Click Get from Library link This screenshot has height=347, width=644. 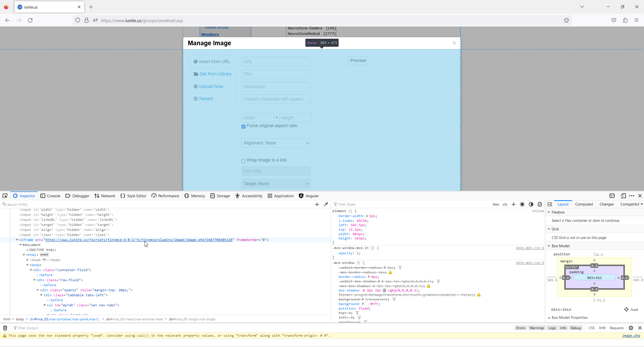[x=215, y=74]
